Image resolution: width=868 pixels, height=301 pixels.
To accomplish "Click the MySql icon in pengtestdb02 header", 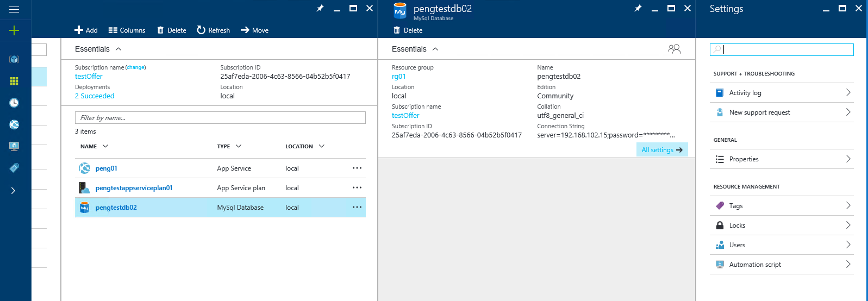I will pos(400,10).
